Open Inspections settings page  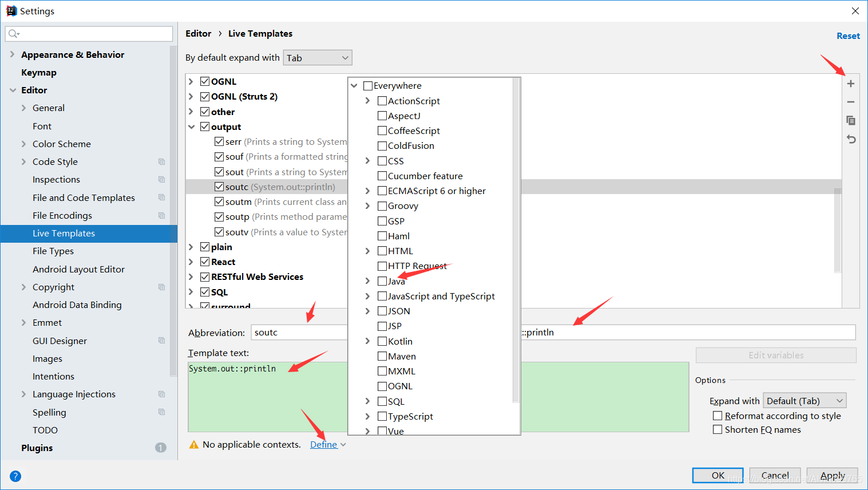[x=56, y=180]
